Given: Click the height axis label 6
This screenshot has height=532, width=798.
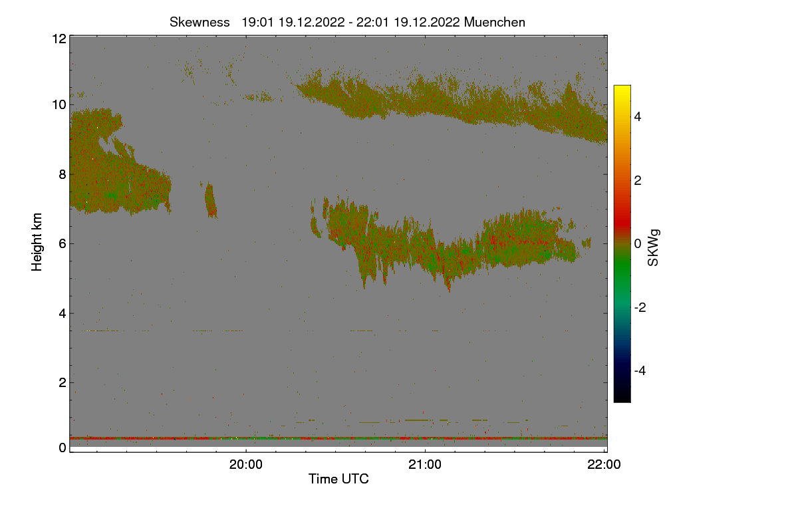Looking at the screenshot, I should (62, 243).
